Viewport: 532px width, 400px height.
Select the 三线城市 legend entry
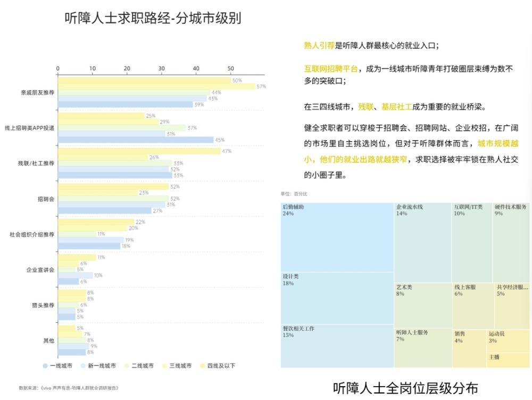[x=177, y=366]
